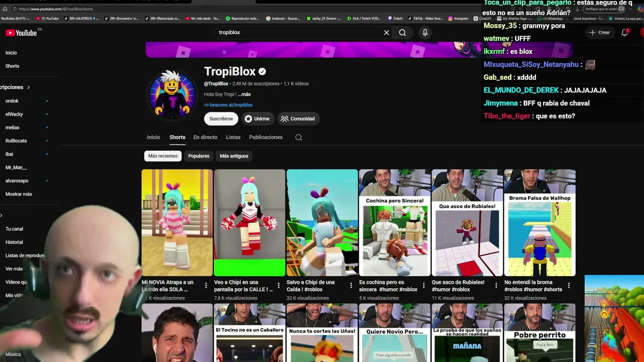Open options menu for 'Salvo a Chipi de una Caída'
The image size is (644, 362).
[x=351, y=286]
